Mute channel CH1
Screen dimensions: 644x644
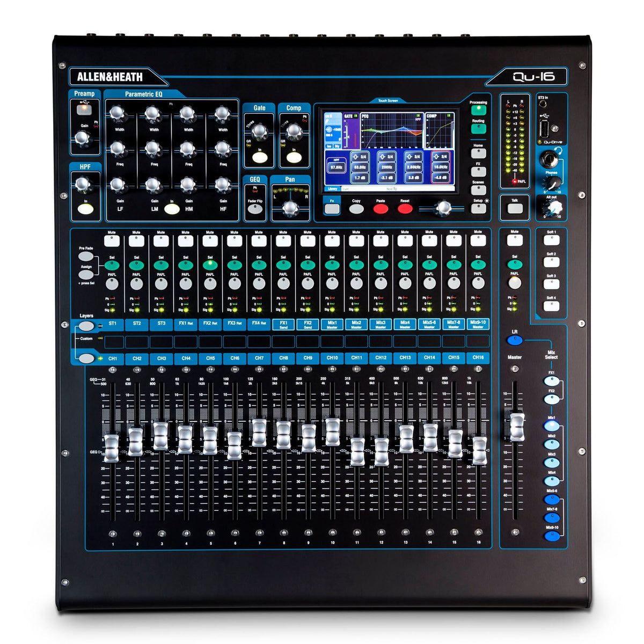[x=112, y=241]
